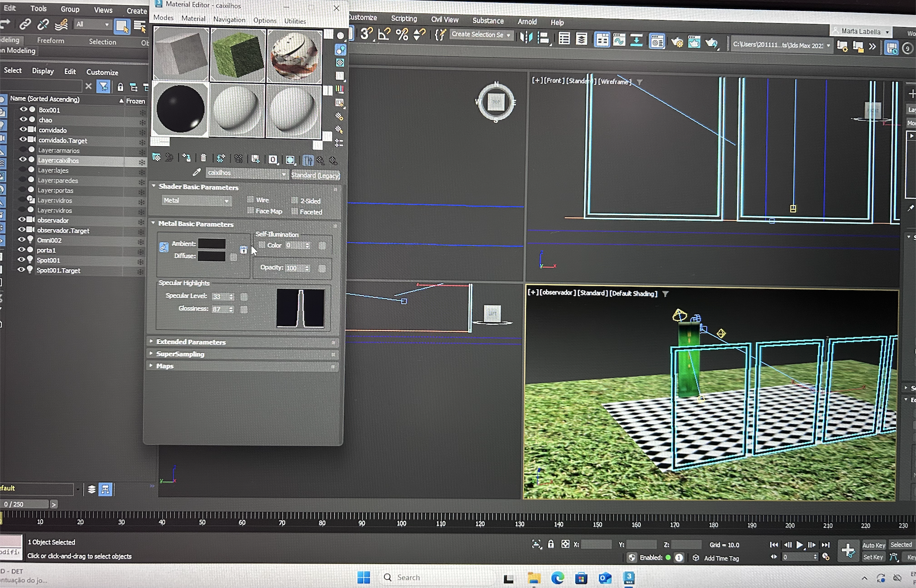Expand the Maps rollout
Image resolution: width=916 pixels, height=588 pixels.
tap(165, 366)
